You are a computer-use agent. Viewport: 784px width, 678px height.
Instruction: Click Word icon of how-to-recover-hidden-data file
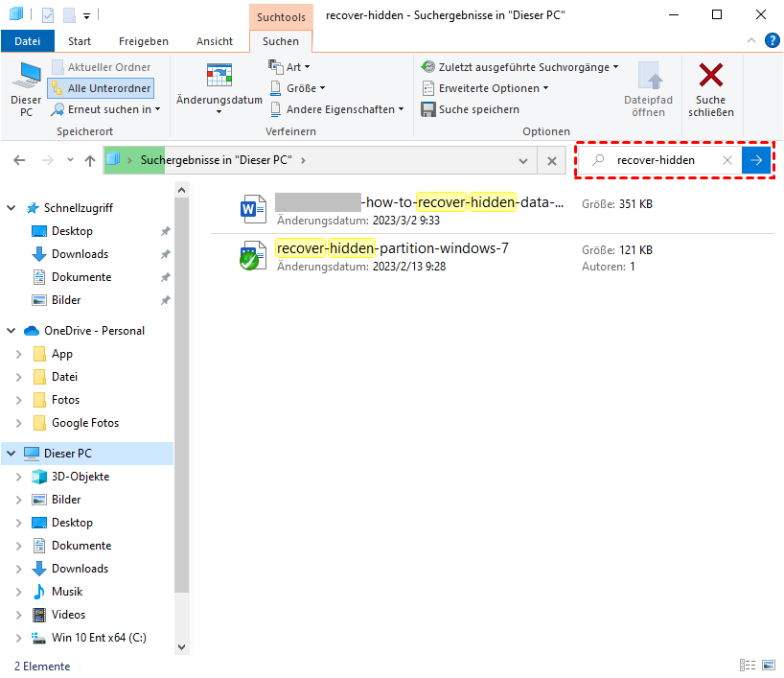click(x=252, y=209)
